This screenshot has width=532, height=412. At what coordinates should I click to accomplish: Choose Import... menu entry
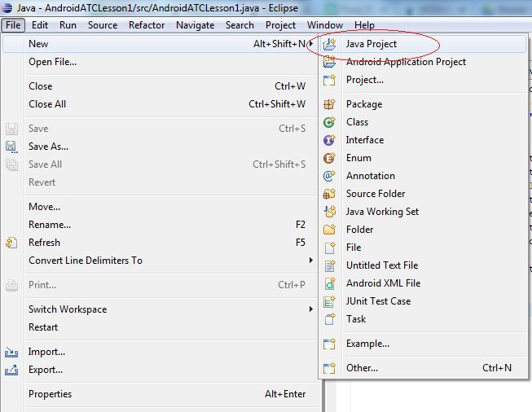point(160,352)
